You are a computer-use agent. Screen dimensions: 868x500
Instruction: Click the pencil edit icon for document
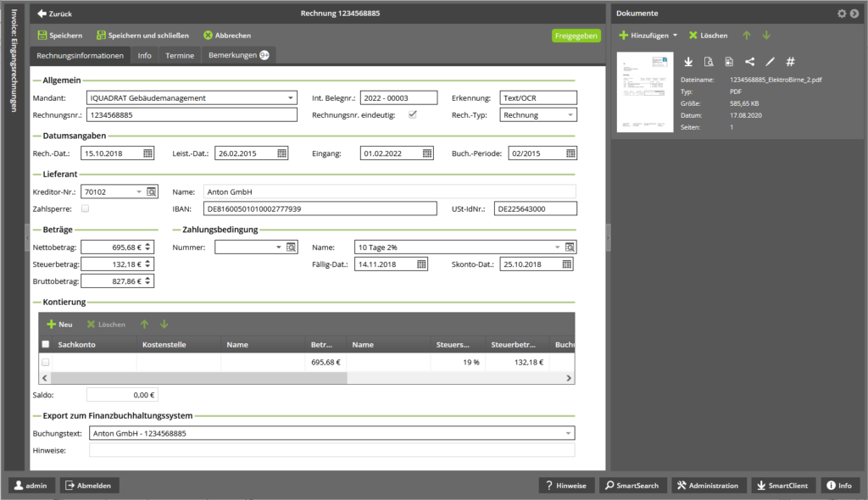coord(770,62)
